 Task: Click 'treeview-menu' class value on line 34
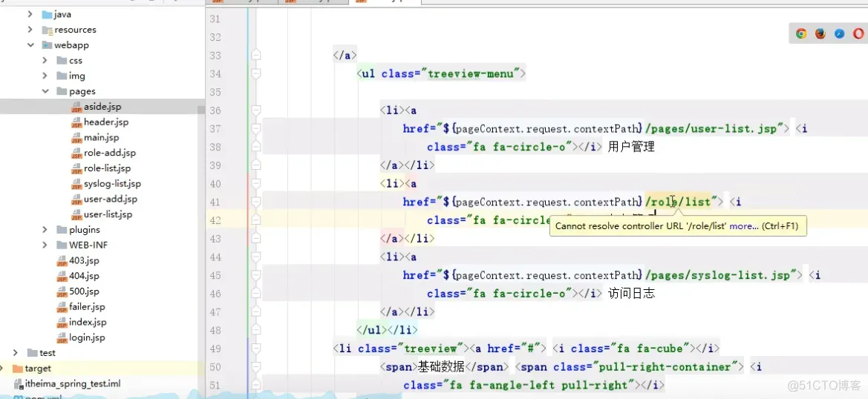click(x=471, y=73)
